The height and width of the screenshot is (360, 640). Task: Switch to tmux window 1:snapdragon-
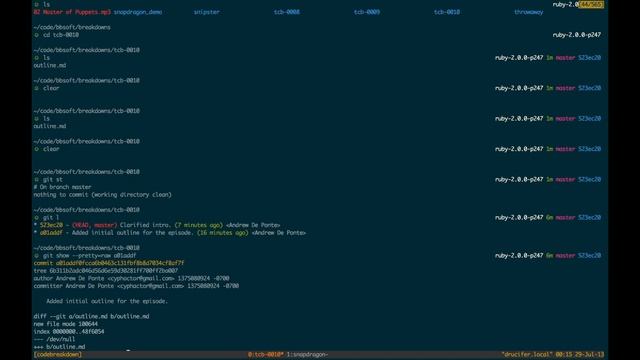click(307, 354)
